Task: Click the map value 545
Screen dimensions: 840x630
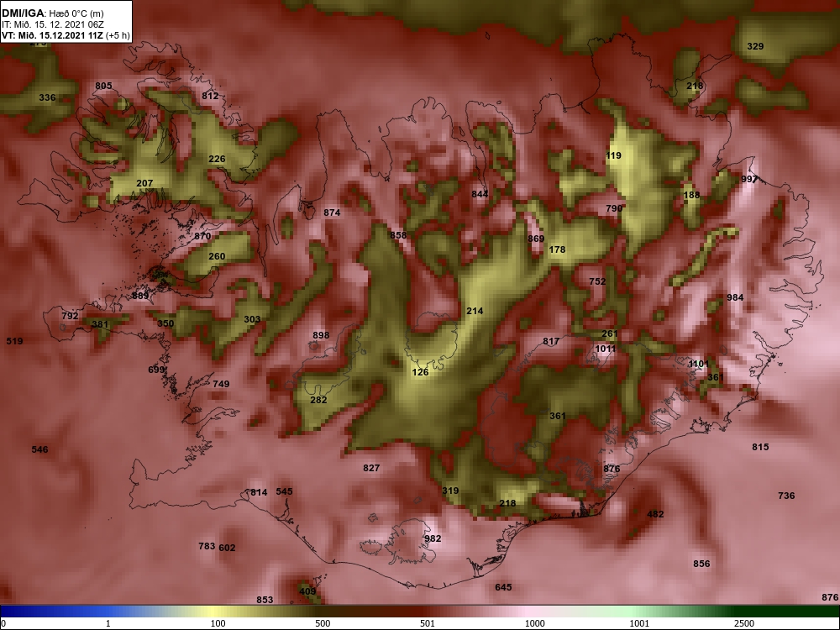Action: (285, 491)
